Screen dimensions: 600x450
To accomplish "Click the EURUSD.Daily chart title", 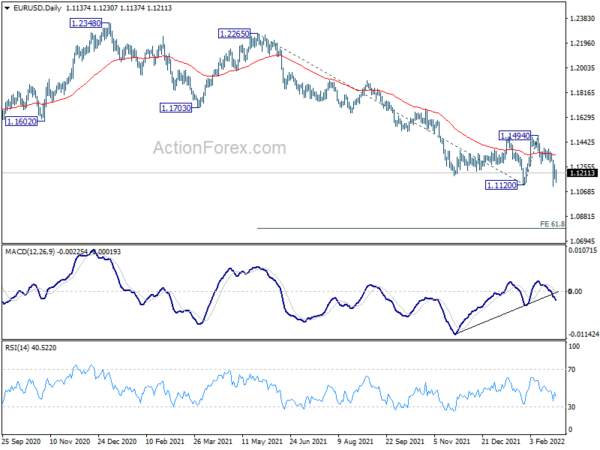I will (x=36, y=8).
